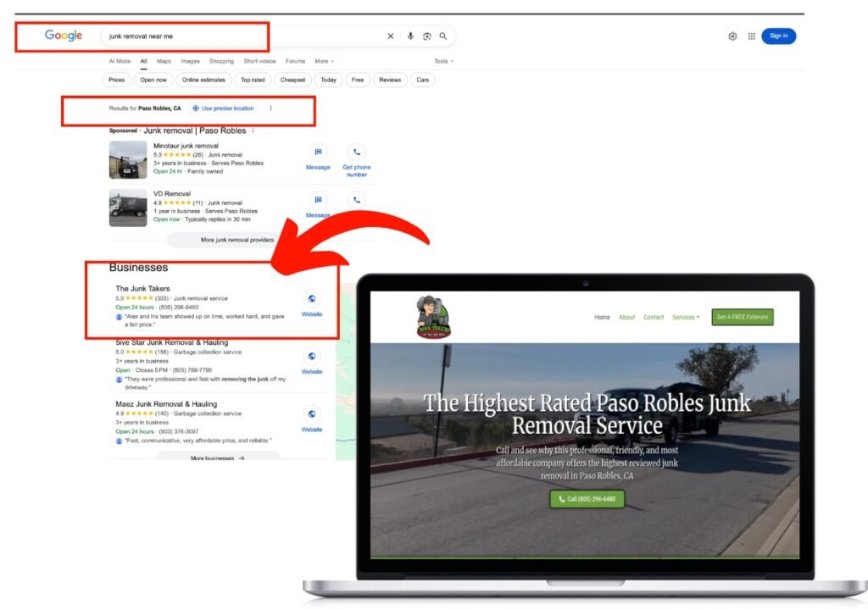Select the Reviews filter chip
The width and height of the screenshot is (868, 610).
(390, 80)
